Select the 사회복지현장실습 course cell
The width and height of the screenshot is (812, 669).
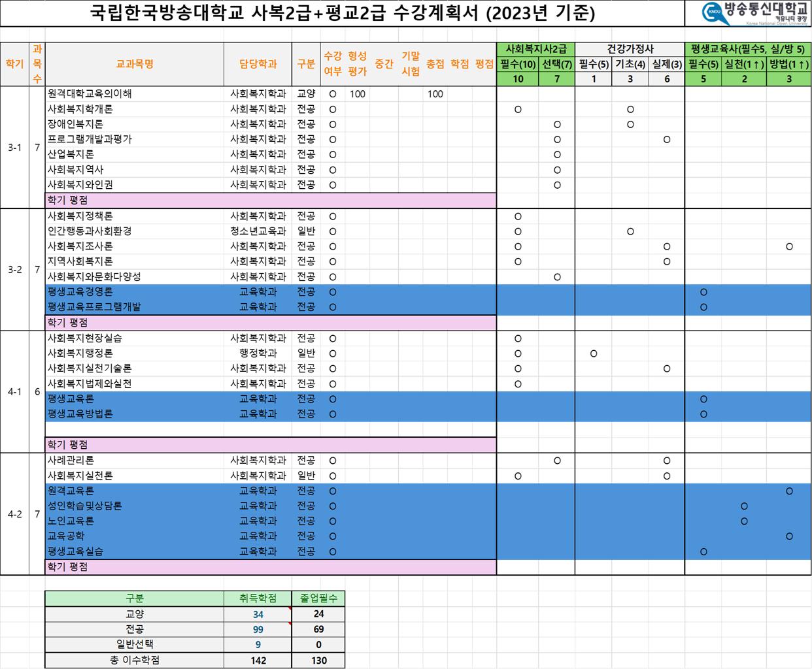click(x=135, y=338)
